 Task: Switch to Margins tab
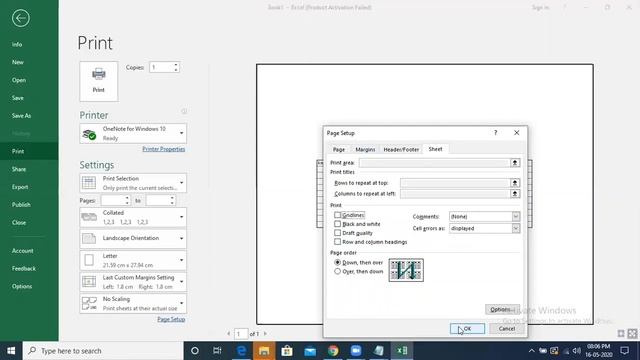pos(365,149)
